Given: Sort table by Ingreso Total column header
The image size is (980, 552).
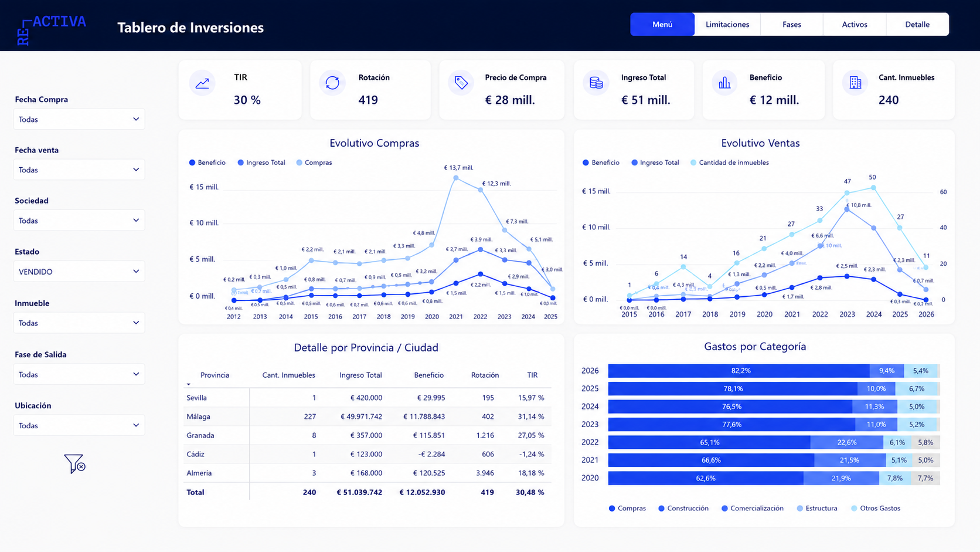Looking at the screenshot, I should pos(360,375).
